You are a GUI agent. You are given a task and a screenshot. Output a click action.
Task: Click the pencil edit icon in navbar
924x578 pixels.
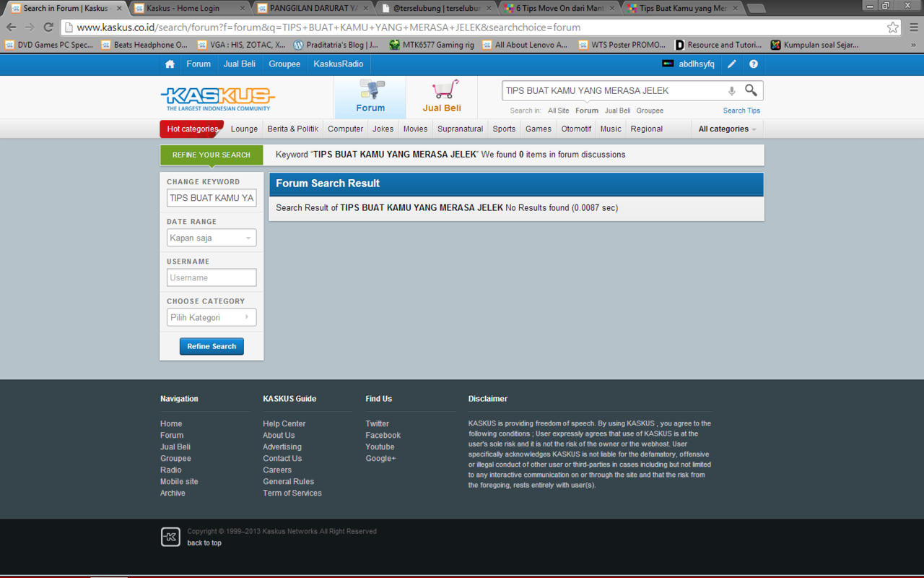(731, 64)
